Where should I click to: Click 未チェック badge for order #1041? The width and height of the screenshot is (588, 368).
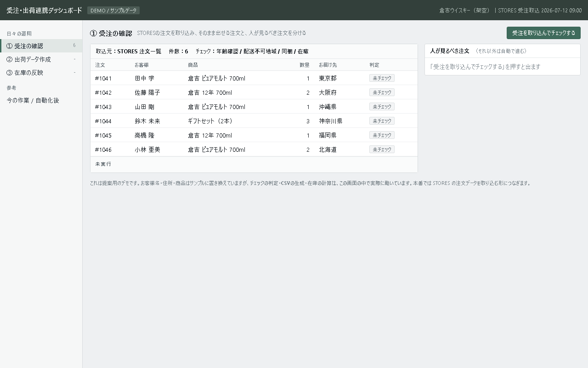click(382, 78)
